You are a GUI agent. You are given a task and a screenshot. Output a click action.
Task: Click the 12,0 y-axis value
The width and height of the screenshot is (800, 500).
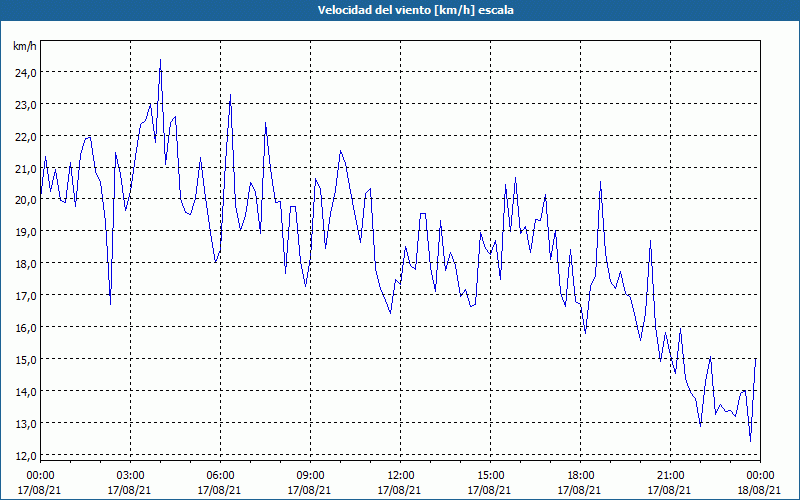26,456
